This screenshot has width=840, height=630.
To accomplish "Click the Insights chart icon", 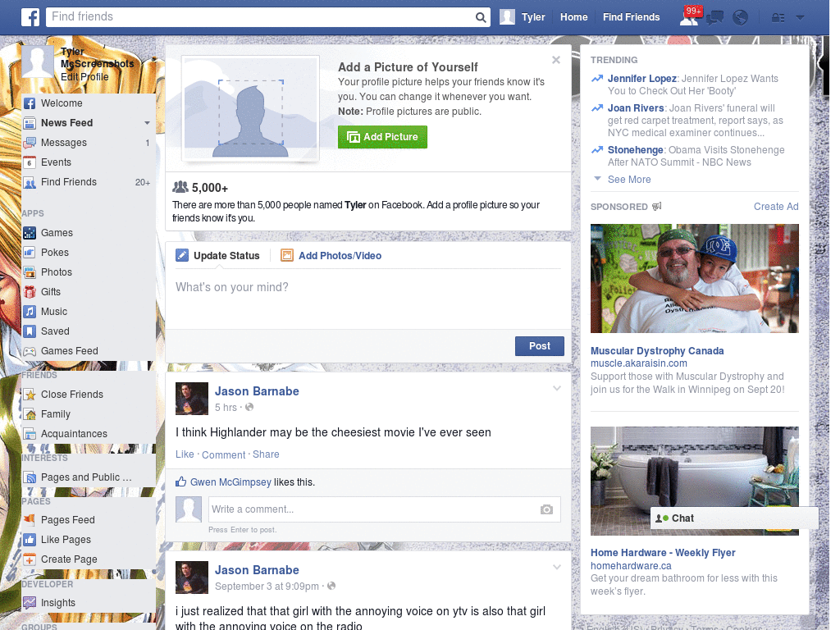I will (x=30, y=603).
